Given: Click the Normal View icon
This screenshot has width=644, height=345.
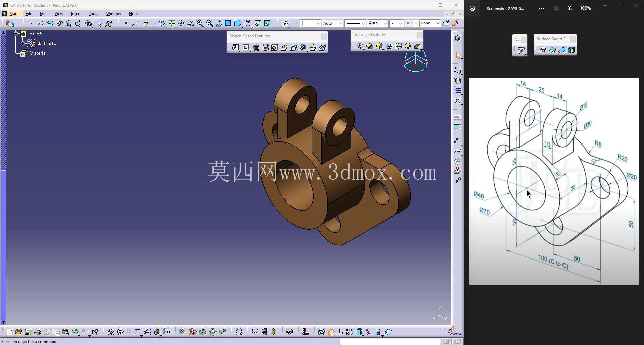Looking at the screenshot, I should point(219,23).
